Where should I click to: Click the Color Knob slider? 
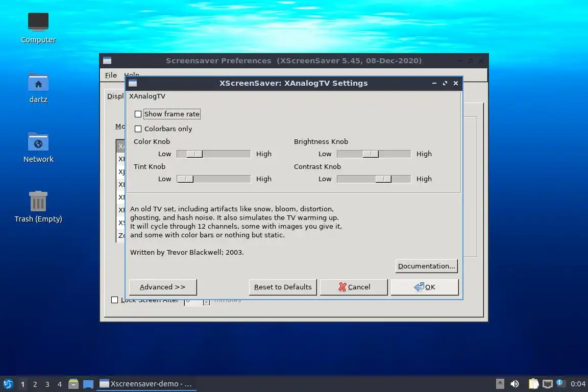pyautogui.click(x=213, y=154)
